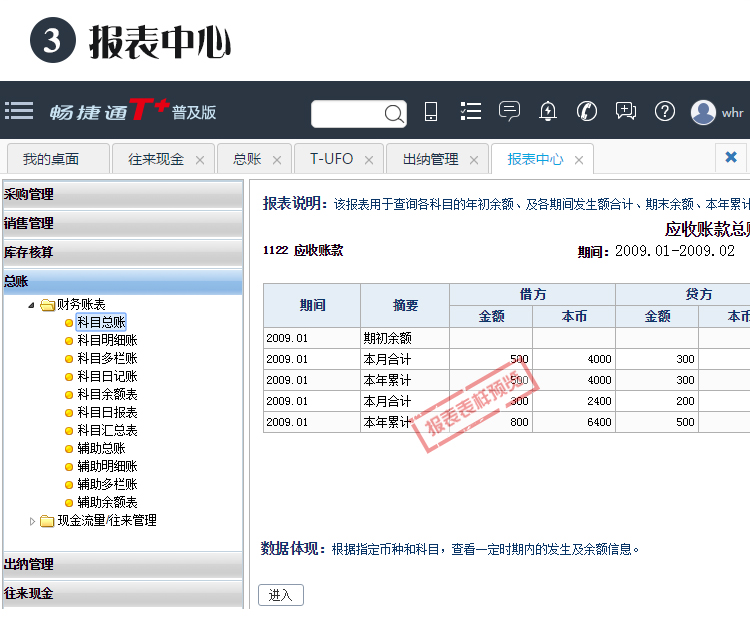The height and width of the screenshot is (622, 750).
Task: Expand the 往来现金 sidebar section
Action: (123, 593)
